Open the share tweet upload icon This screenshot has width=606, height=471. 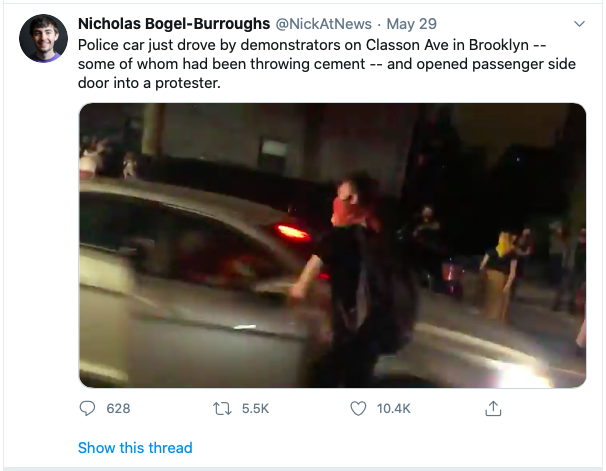(x=493, y=408)
